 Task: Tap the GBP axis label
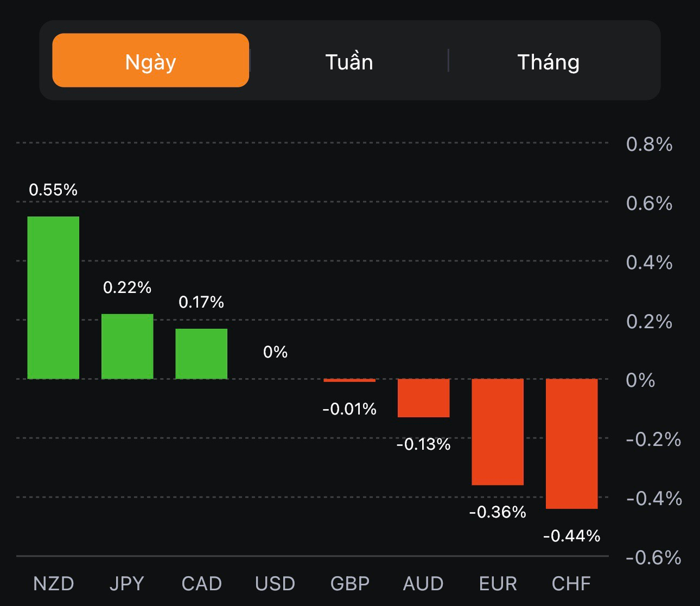[x=350, y=584]
